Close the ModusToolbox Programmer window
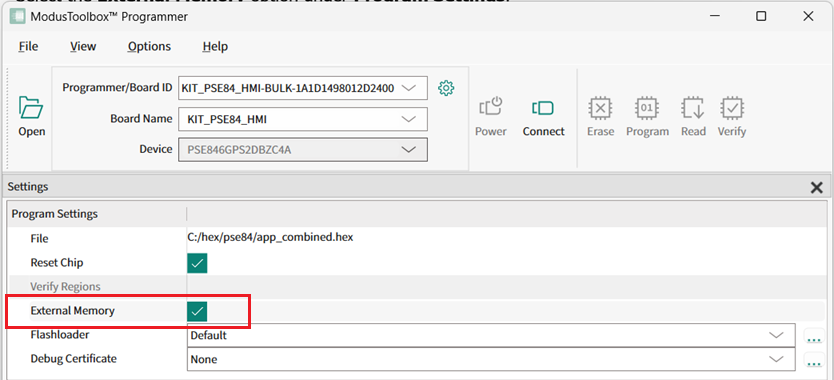834x380 pixels. [x=808, y=16]
